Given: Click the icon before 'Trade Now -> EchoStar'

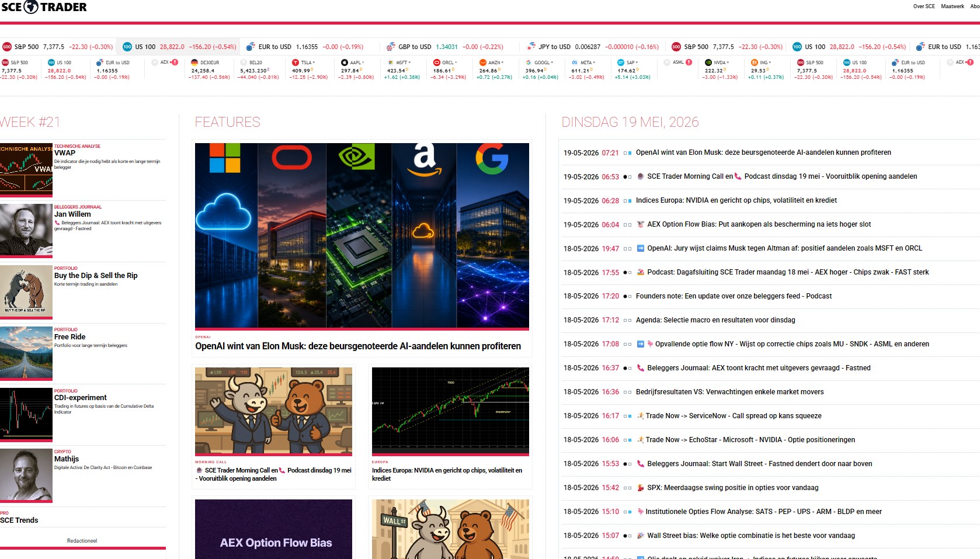Looking at the screenshot, I should click(x=641, y=440).
